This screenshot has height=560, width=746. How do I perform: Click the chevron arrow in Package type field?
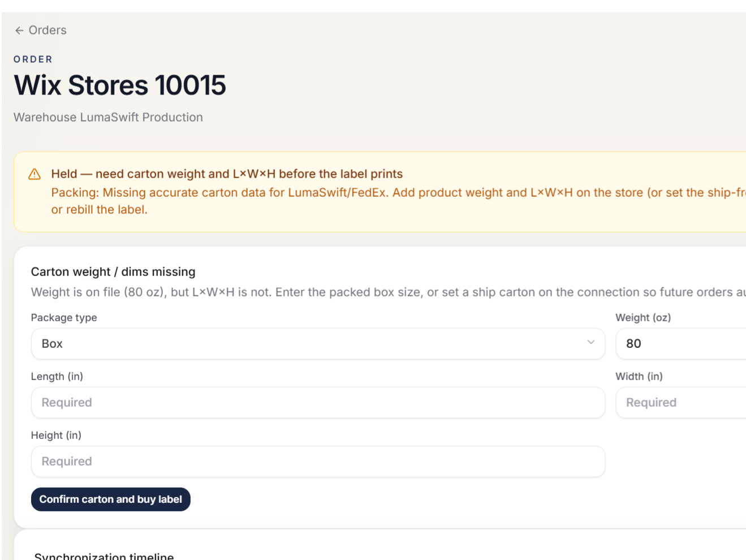click(591, 342)
